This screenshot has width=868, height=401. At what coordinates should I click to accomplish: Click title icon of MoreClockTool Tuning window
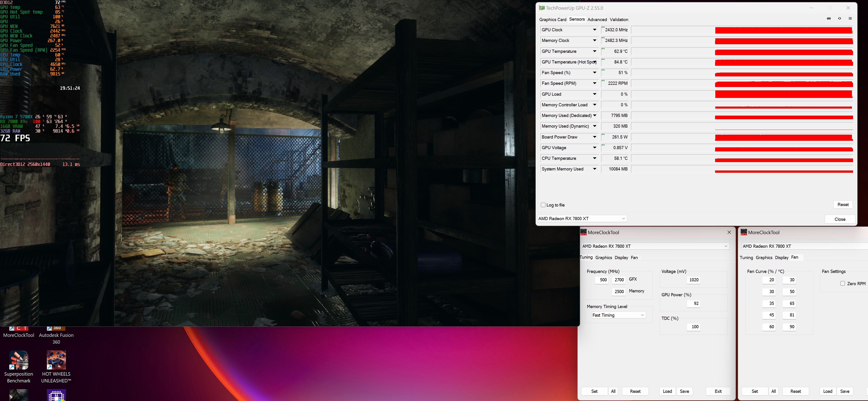583,232
